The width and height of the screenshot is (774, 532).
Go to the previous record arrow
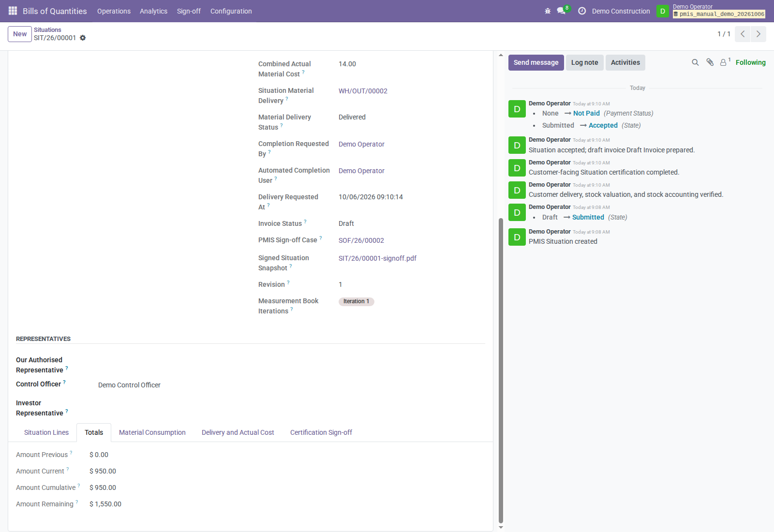[x=743, y=34]
